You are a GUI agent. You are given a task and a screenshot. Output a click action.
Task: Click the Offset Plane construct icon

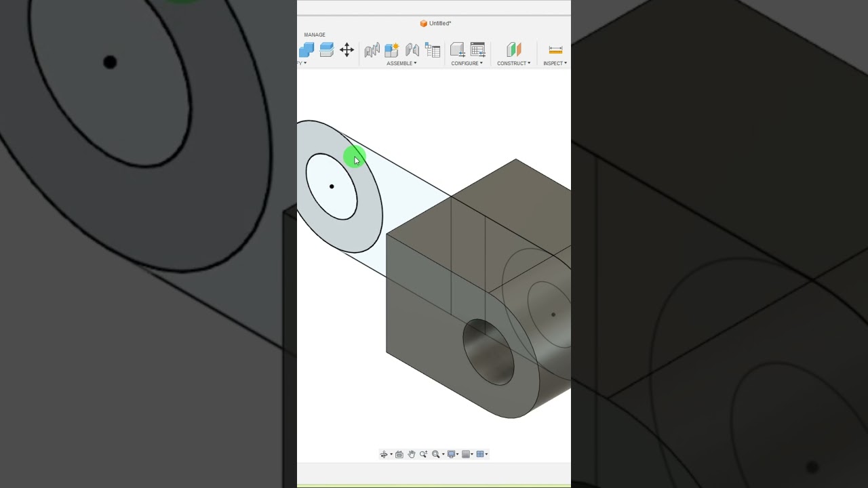[x=514, y=50]
